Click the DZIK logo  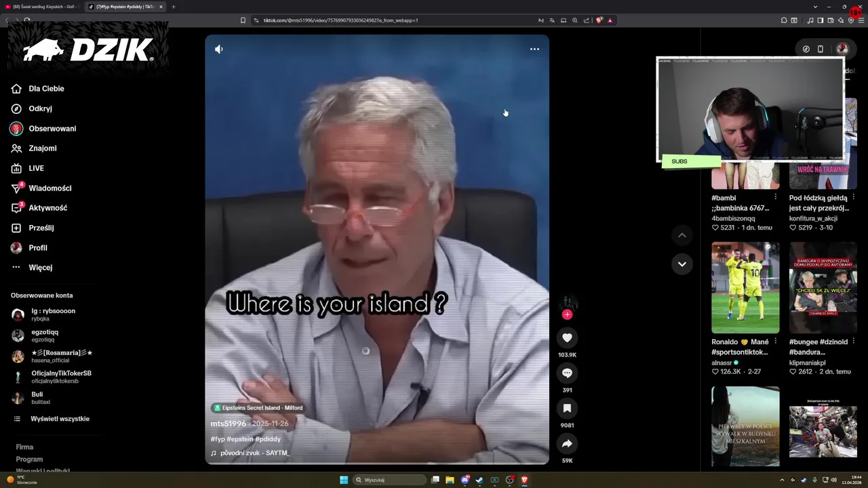[x=88, y=49]
